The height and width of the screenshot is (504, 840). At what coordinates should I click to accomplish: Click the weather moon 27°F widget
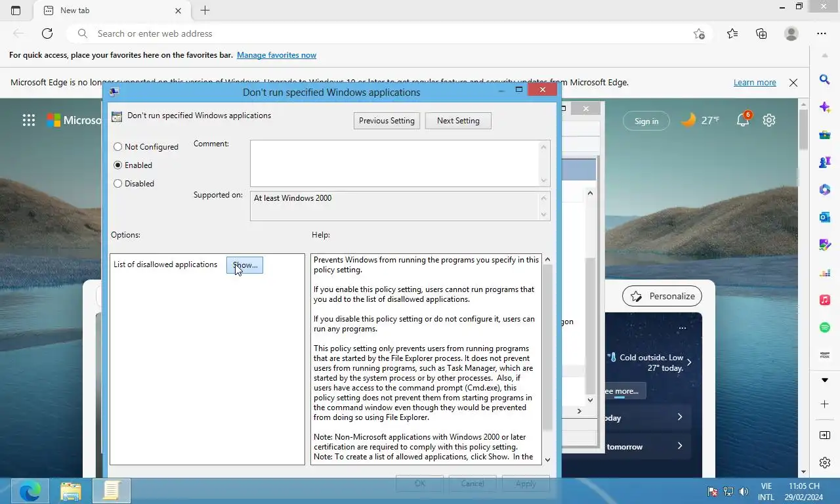[x=700, y=120]
